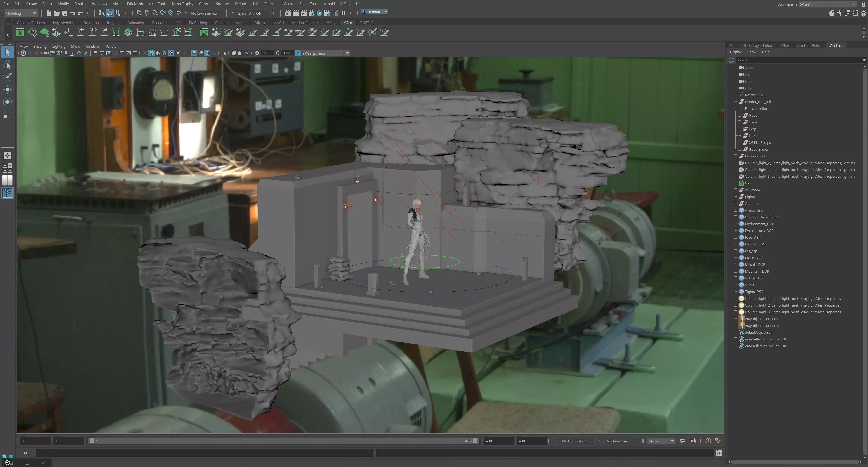Open the Mesh Tools menu

point(157,4)
